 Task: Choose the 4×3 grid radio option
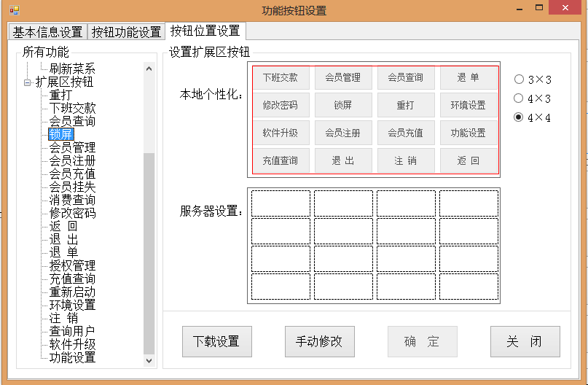(x=532, y=98)
